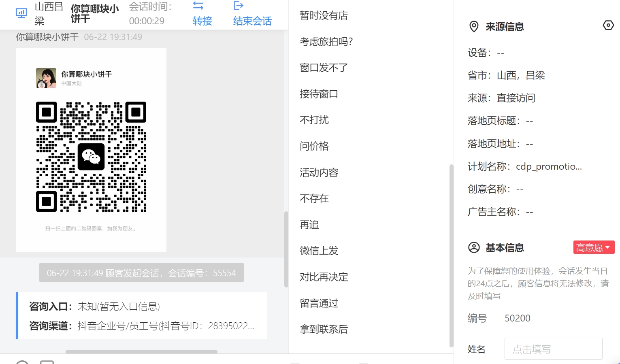Viewport: 620px width, 364px height.
Task: Click the WeChat logo in the QR code
Action: coord(91,157)
